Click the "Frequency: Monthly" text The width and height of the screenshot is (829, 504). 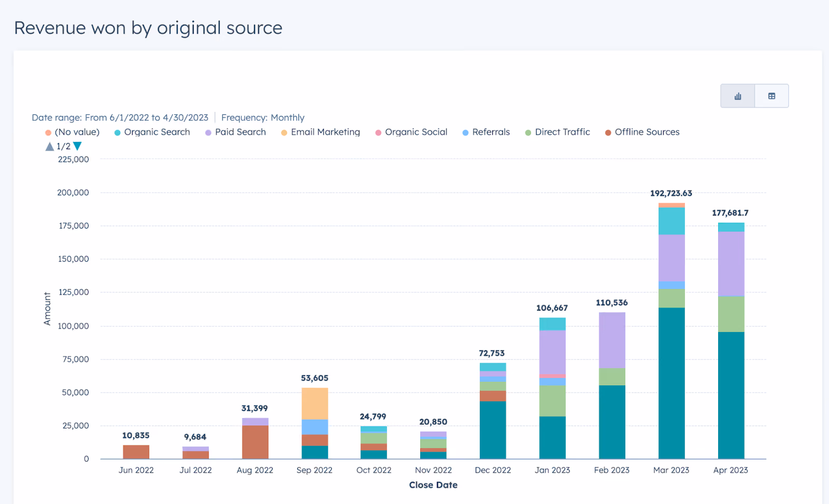click(263, 118)
